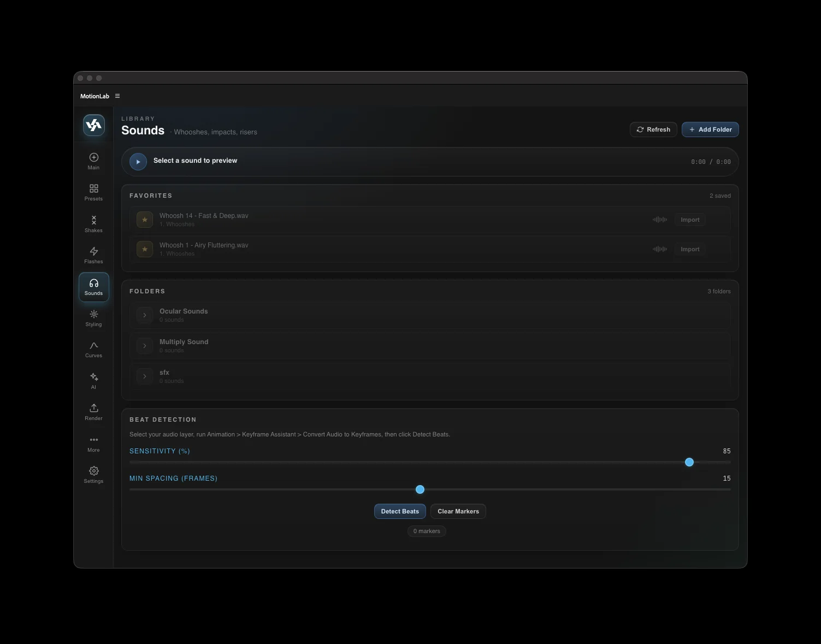Expand the Ocular Sounds folder
821x644 pixels.
(x=145, y=315)
